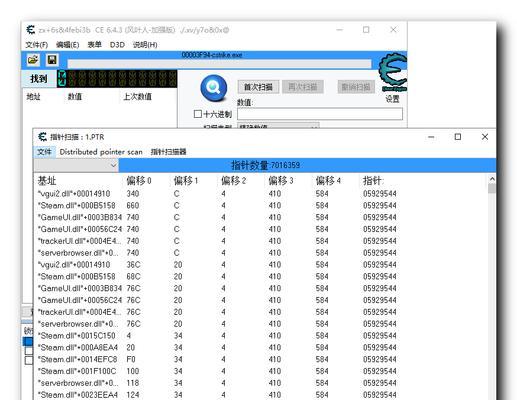Click the progress bar under process name
Image resolution: width=517 pixels, height=400 pixels.
(219, 64)
